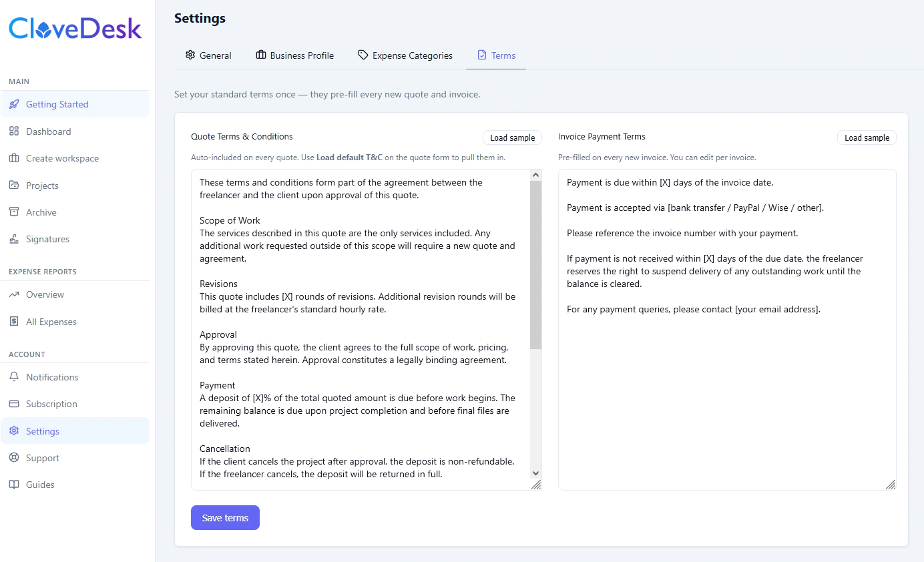This screenshot has width=924, height=562.
Task: Select the Terms tab
Action: (x=496, y=55)
